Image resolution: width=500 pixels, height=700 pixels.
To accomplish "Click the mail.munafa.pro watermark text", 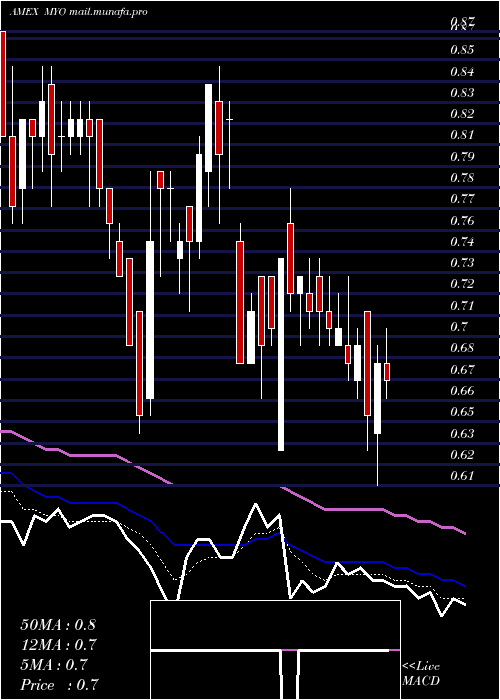I will pyautogui.click(x=108, y=12).
